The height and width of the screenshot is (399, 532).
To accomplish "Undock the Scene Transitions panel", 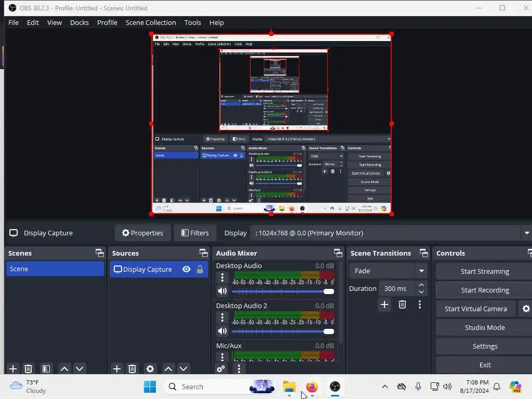I will point(424,253).
